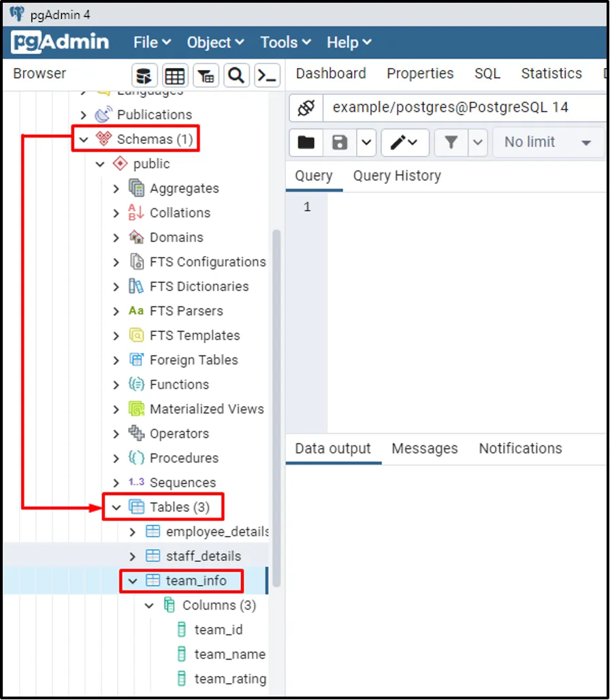
Task: Expand the Aggregates node
Action: coord(116,189)
